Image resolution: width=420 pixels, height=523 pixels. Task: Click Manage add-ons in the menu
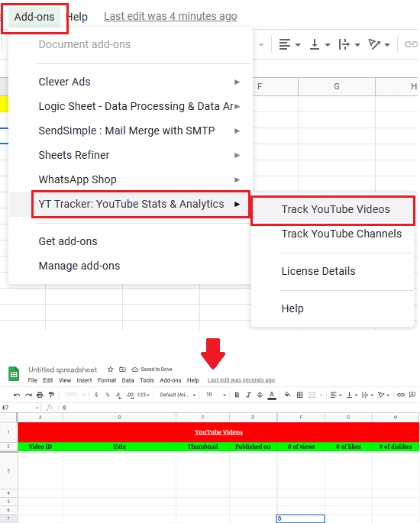point(79,266)
